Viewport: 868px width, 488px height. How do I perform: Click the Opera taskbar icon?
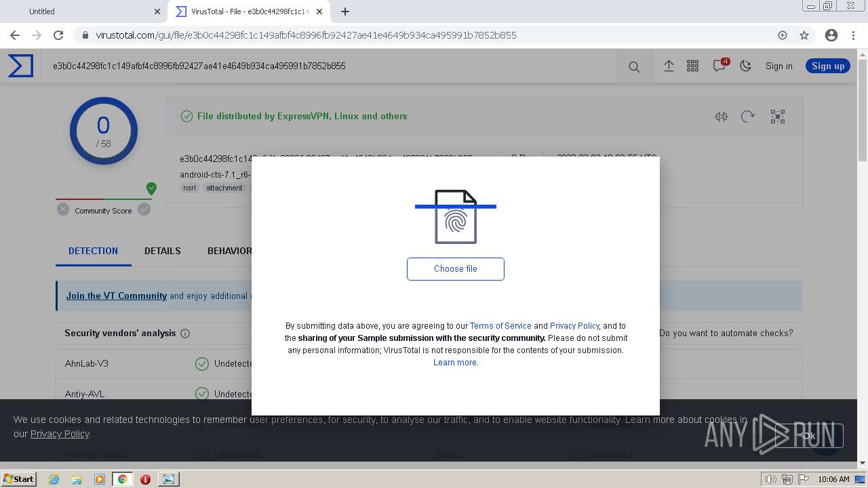(x=145, y=479)
